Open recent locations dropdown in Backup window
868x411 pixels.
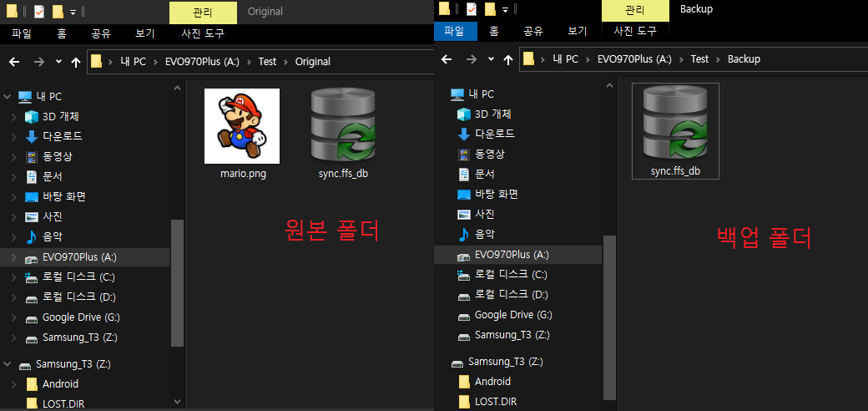[x=491, y=59]
